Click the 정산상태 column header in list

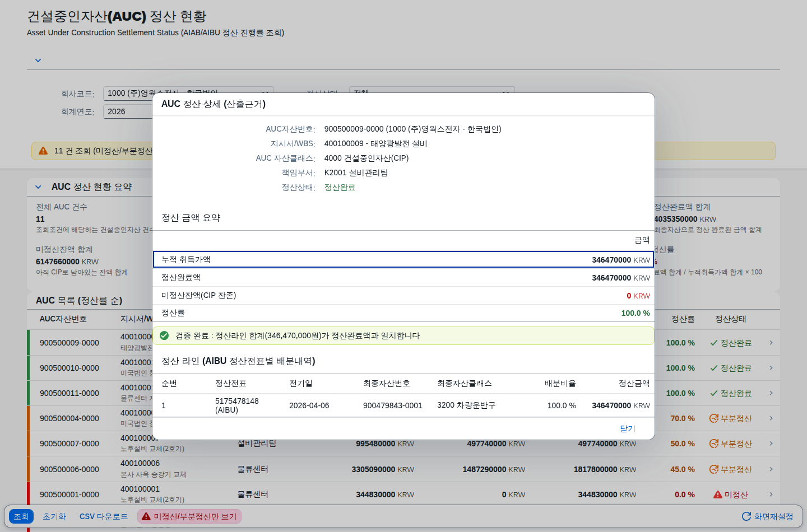click(731, 319)
